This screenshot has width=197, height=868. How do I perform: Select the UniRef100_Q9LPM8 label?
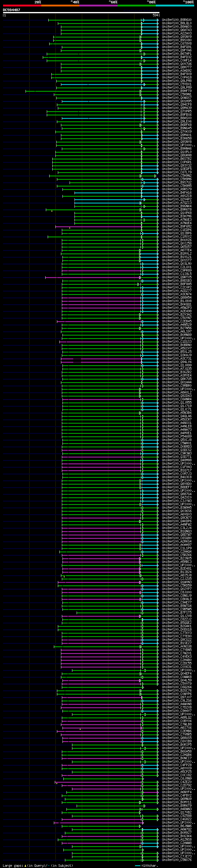[x=176, y=81]
